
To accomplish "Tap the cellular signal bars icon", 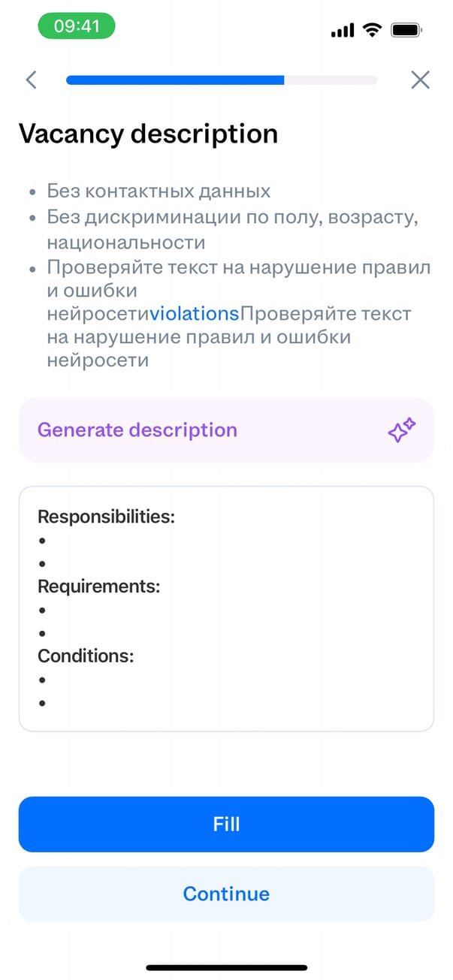I will 342,30.
